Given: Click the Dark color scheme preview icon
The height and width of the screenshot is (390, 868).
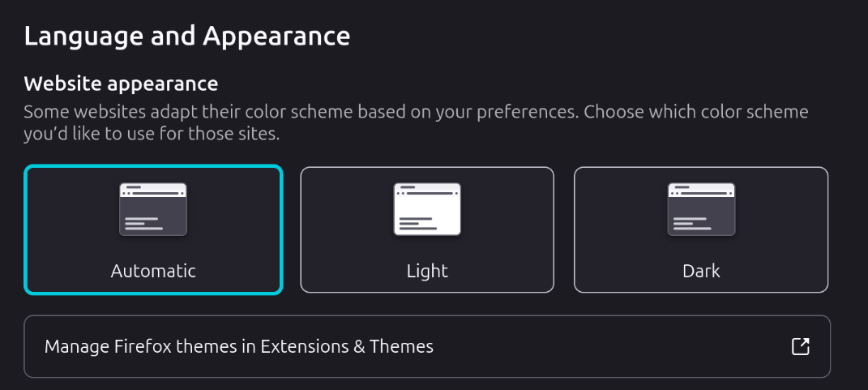Looking at the screenshot, I should 701,209.
